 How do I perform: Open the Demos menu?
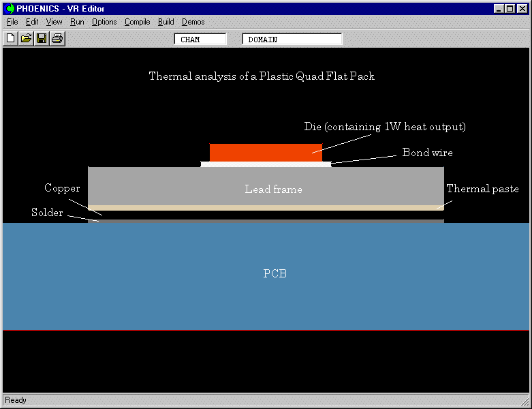193,22
